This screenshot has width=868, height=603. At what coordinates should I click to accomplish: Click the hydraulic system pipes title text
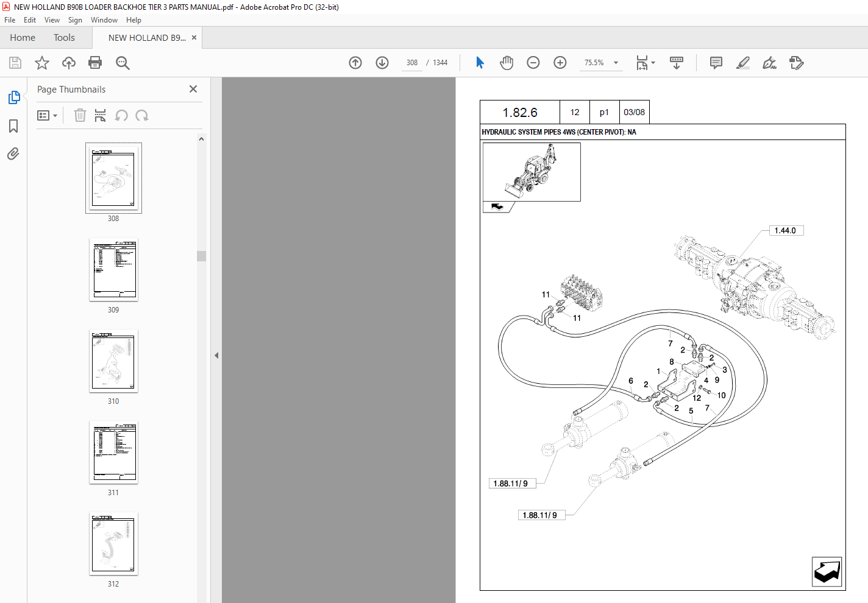point(559,132)
